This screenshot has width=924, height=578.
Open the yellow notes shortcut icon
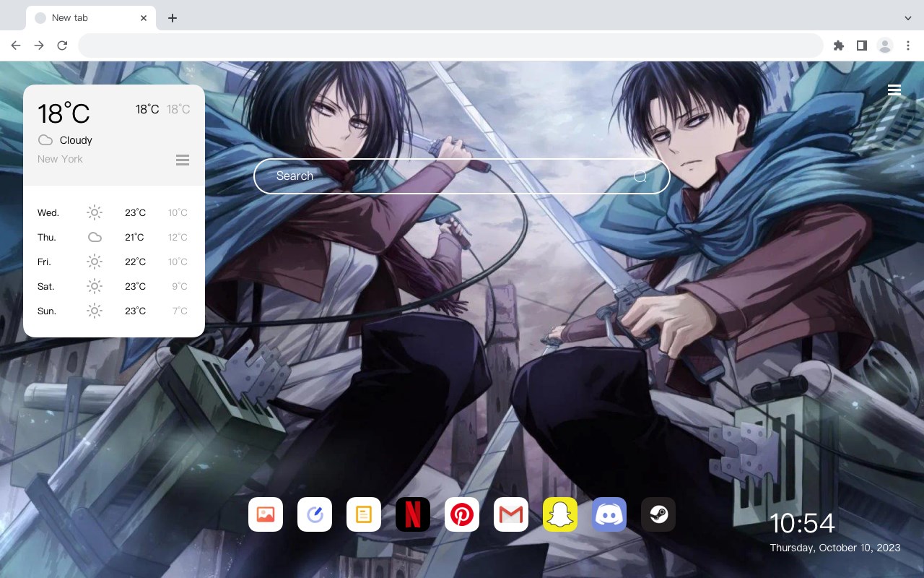pyautogui.click(x=364, y=514)
